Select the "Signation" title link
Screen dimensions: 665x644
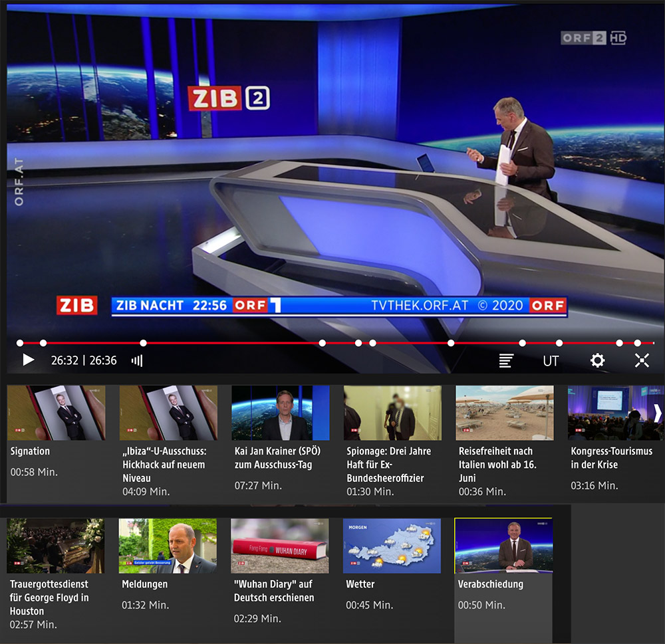(x=30, y=451)
